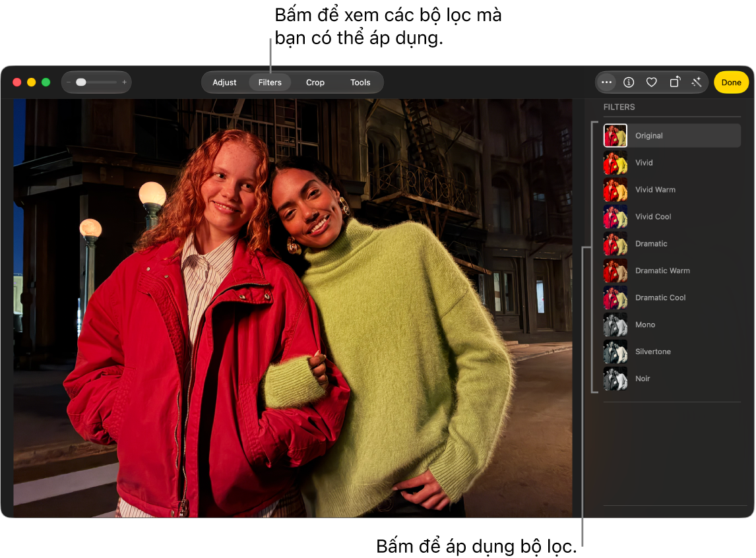Click the photo of two women
Viewport: 756px width, 558px height.
(x=293, y=309)
